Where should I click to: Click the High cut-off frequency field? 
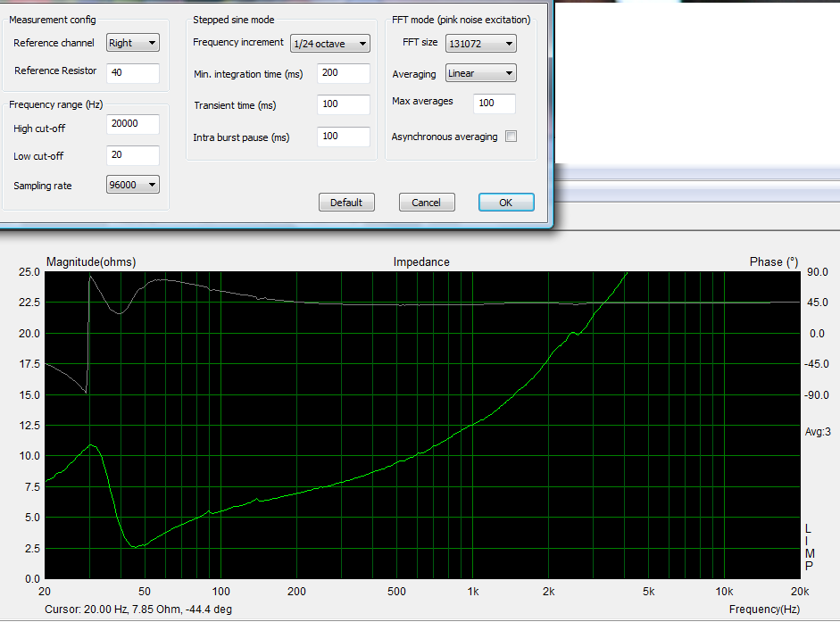pos(133,124)
